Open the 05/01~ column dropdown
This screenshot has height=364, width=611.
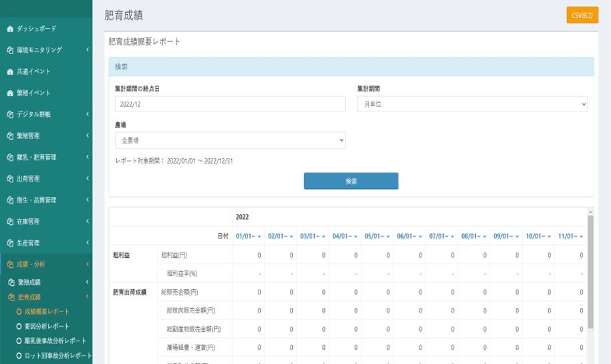[388, 236]
